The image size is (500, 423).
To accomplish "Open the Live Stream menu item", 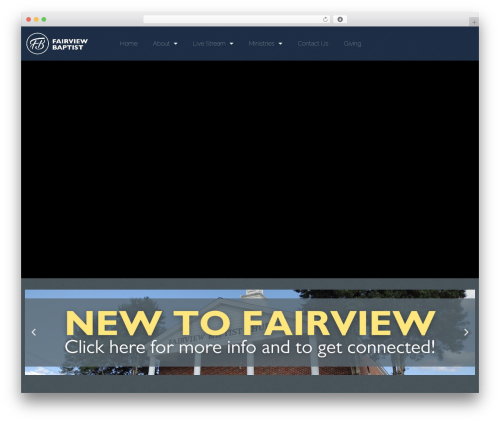I will click(209, 44).
